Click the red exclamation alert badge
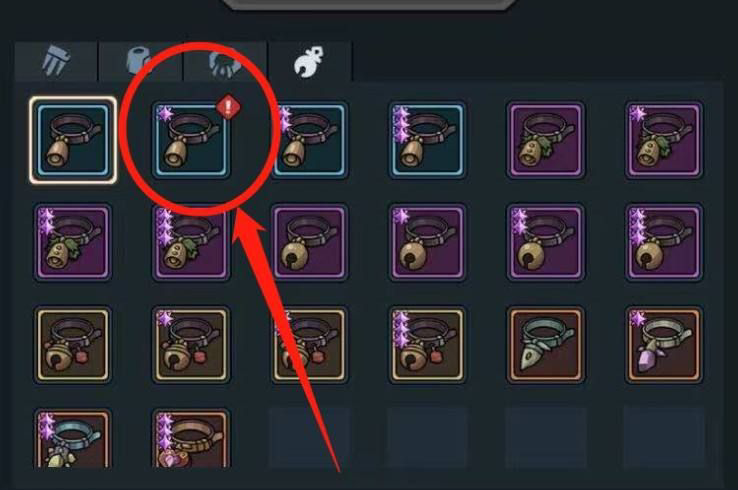Image resolution: width=738 pixels, height=490 pixels. pyautogui.click(x=229, y=107)
